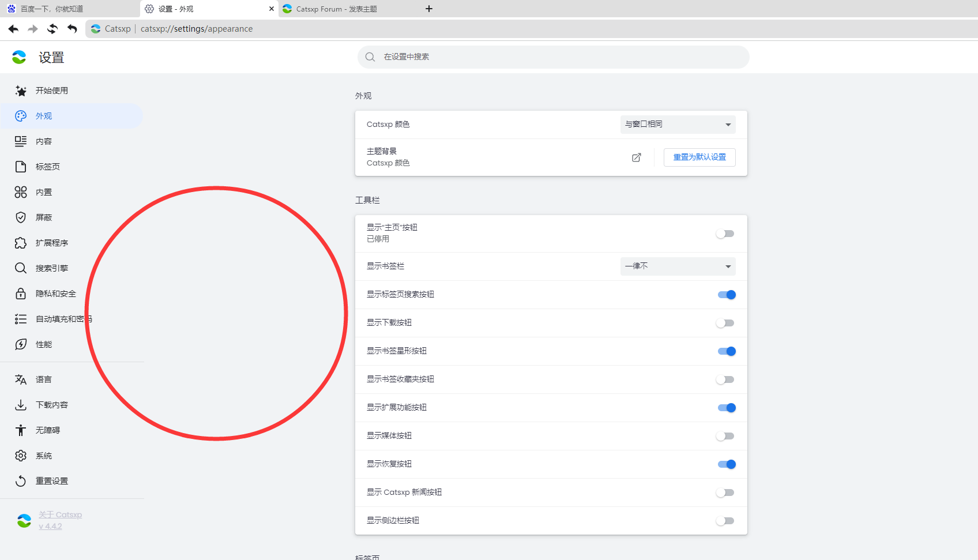
Task: Click the 内容 layout icon
Action: [21, 141]
